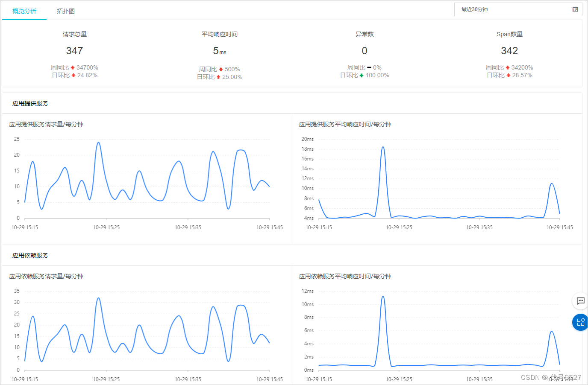The width and height of the screenshot is (588, 385).
Task: Click the 周同比 500% figure
Action: pos(219,69)
